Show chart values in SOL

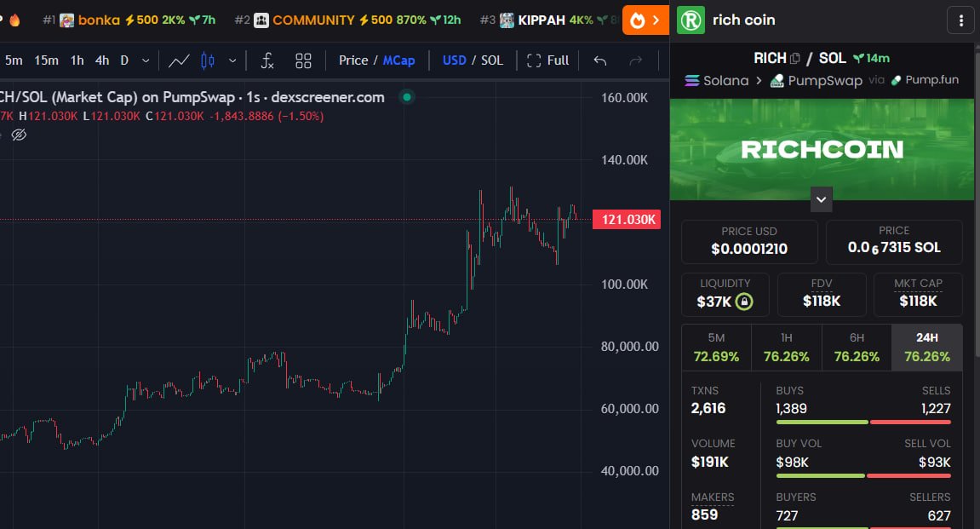point(492,60)
